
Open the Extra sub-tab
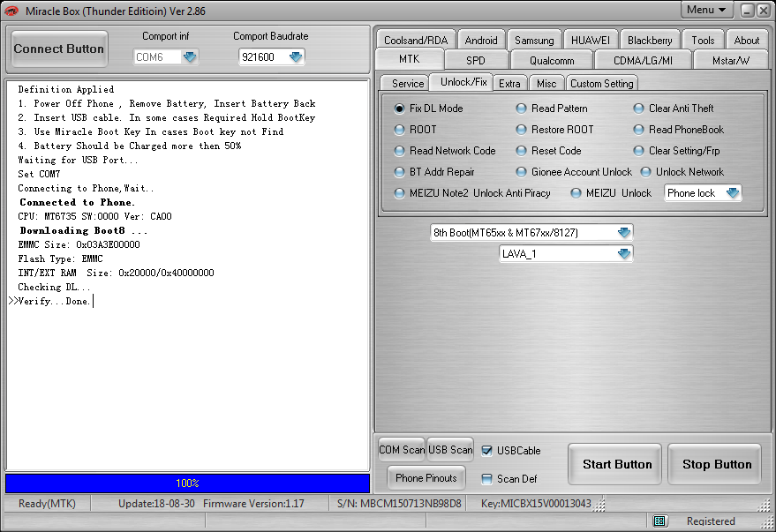[509, 84]
